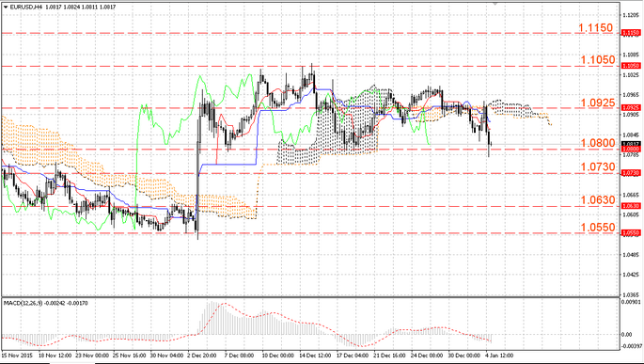Screen dimensions: 644x364
Task: Click the red 1.0630 price axis tag
Action: pos(631,206)
